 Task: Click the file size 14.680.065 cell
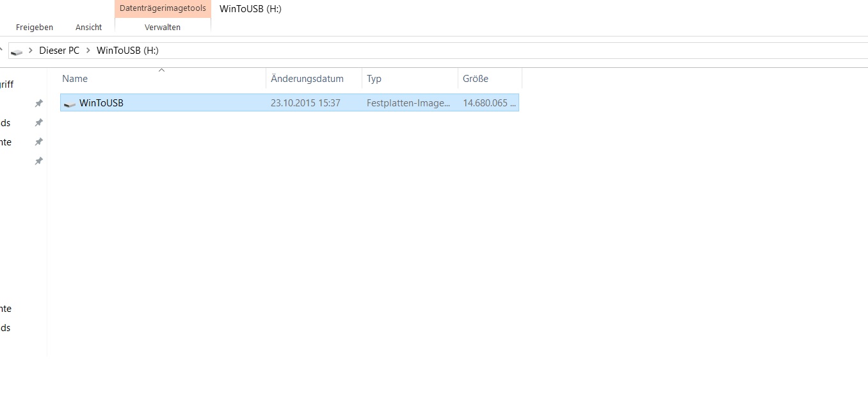click(490, 102)
